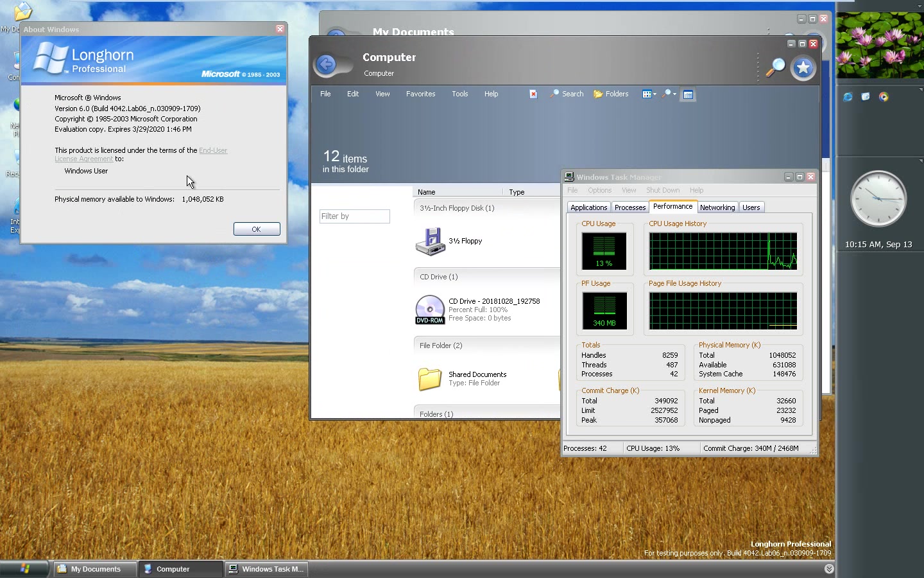
Task: Expand the taskbar tray chevron arrow
Action: (x=829, y=569)
